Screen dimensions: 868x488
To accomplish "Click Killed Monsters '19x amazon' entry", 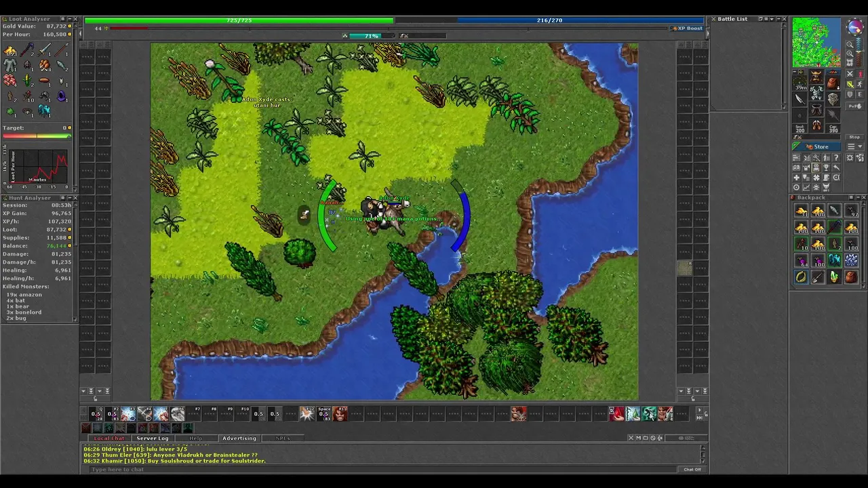I will 24,295.
